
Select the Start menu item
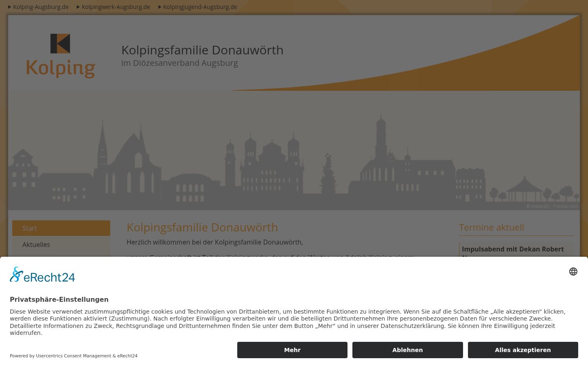point(61,228)
